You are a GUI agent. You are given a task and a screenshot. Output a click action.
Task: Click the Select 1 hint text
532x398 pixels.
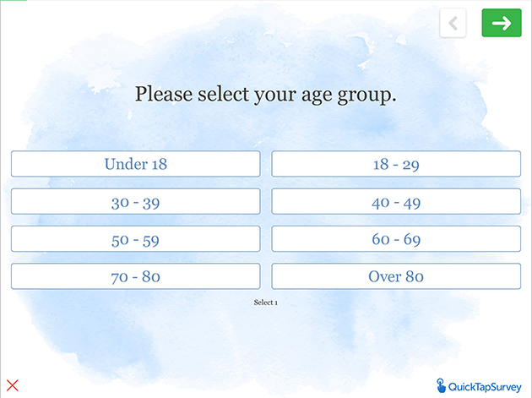pos(266,303)
